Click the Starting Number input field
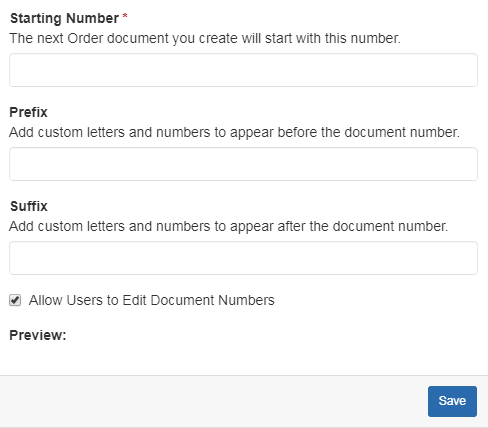The image size is (488, 428). [x=243, y=70]
